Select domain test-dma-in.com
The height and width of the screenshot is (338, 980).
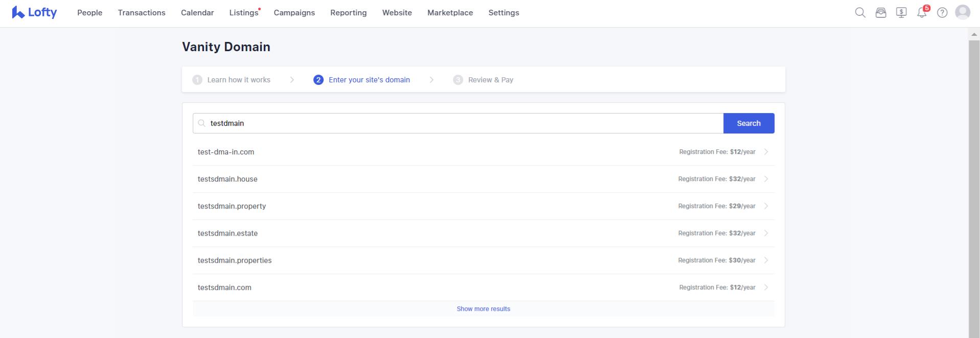point(226,152)
